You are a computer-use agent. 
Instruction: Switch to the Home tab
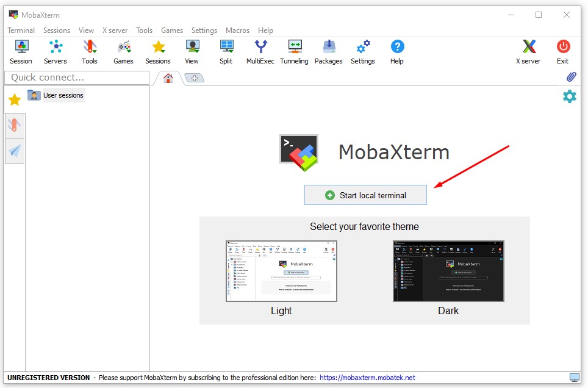coord(168,78)
